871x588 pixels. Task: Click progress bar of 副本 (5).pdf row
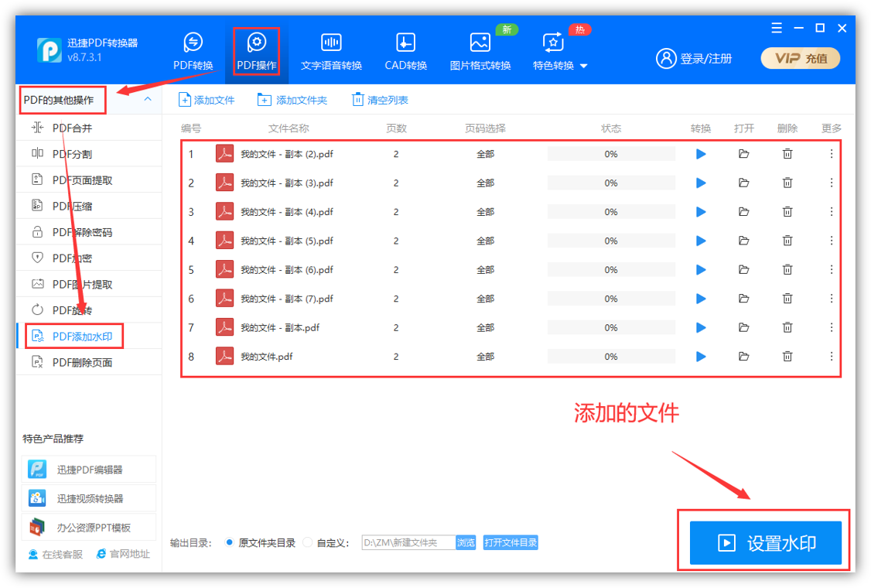[611, 241]
